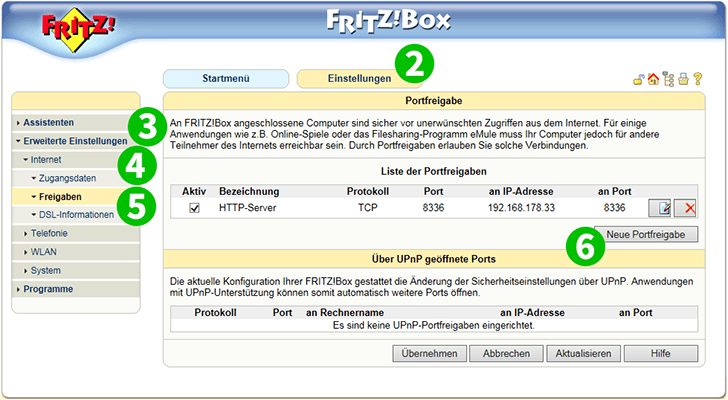Image resolution: width=728 pixels, height=400 pixels.
Task: Click the open padlock logout icon
Action: tap(639, 79)
